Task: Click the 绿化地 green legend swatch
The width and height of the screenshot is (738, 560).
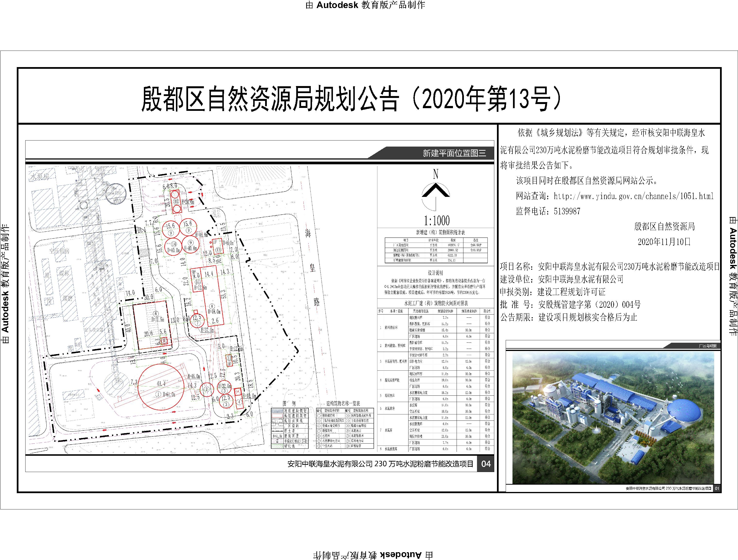Action: (277, 446)
